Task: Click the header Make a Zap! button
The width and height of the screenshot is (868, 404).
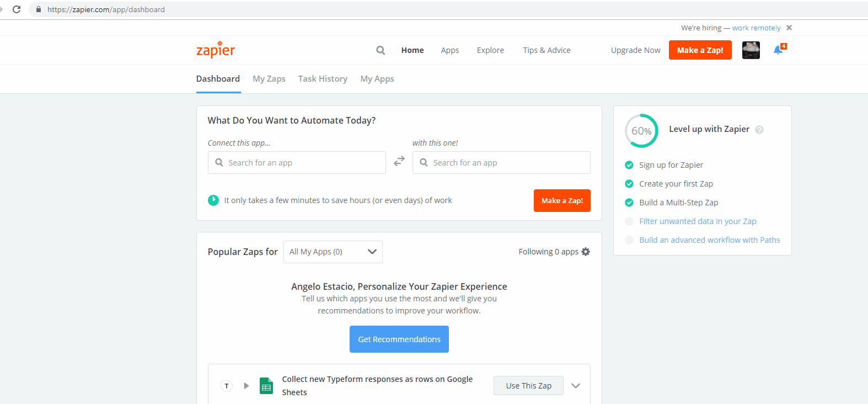Action: pyautogui.click(x=700, y=50)
